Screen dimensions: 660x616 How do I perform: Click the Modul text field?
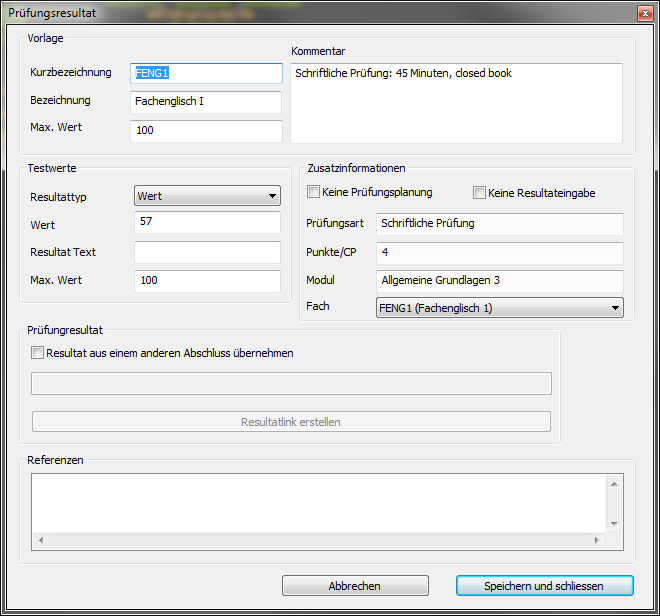click(x=499, y=281)
